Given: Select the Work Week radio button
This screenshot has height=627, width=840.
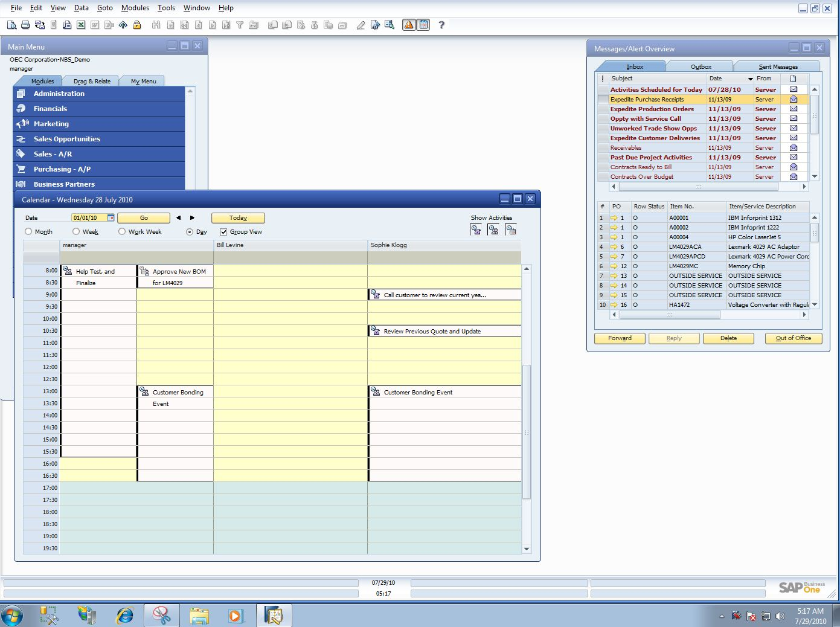Looking at the screenshot, I should pos(122,231).
